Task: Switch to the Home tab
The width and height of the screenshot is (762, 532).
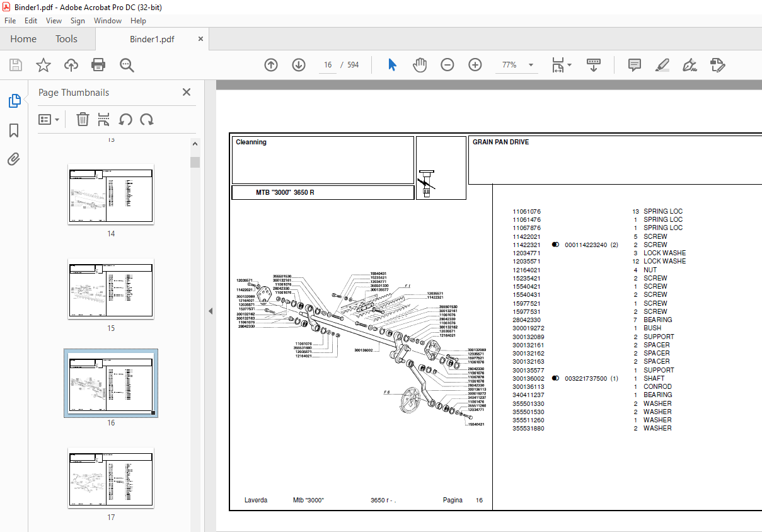Action: [23, 39]
